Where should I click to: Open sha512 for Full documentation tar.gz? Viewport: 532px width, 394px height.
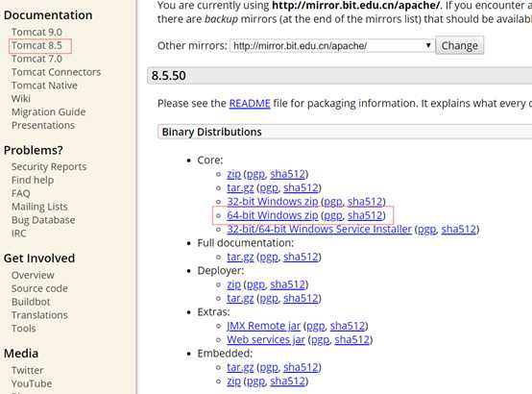[x=301, y=258]
